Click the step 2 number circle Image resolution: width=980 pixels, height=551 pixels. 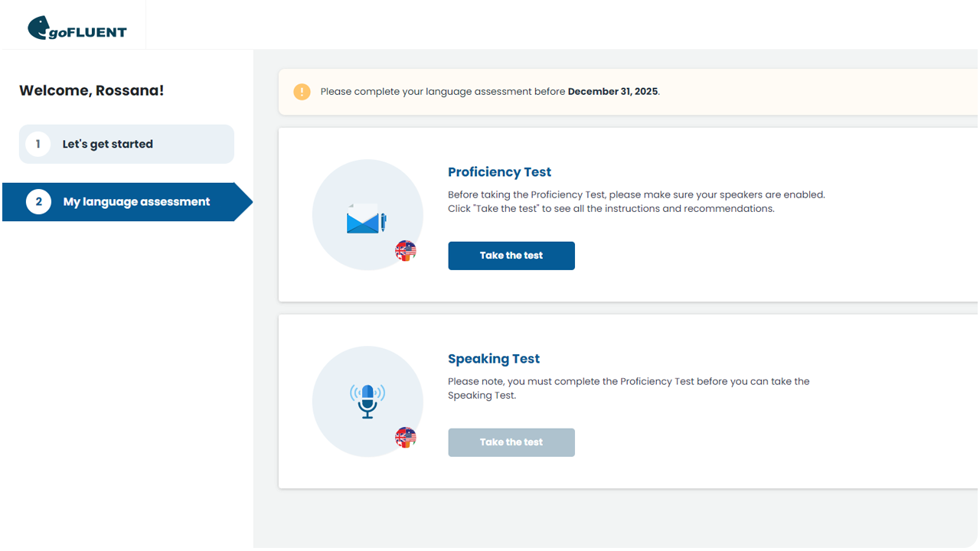pos(38,201)
